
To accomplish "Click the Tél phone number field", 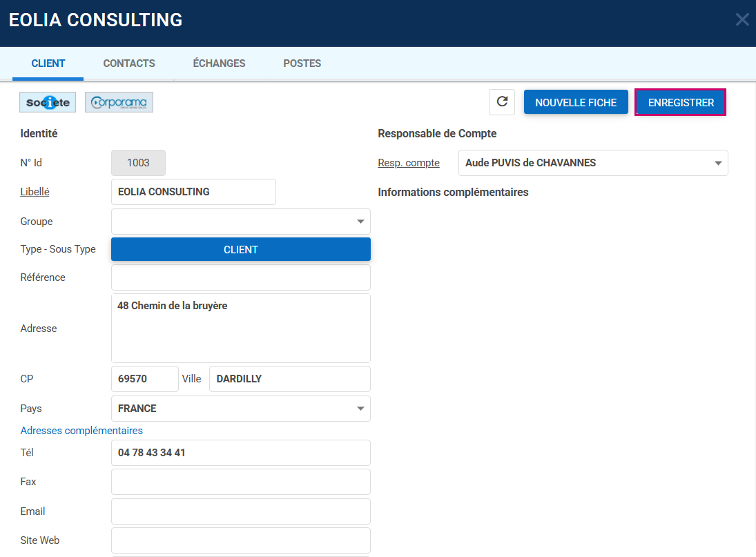I will click(240, 453).
